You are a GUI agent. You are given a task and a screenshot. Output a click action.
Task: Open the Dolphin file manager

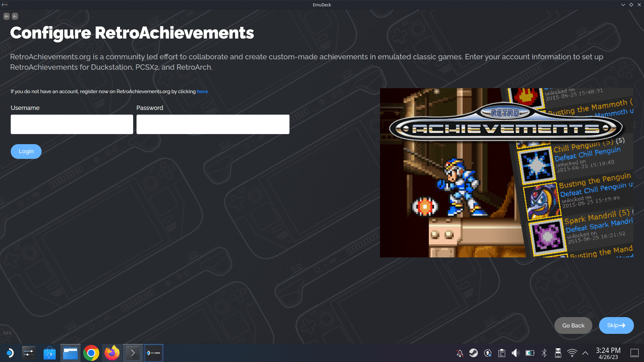70,353
